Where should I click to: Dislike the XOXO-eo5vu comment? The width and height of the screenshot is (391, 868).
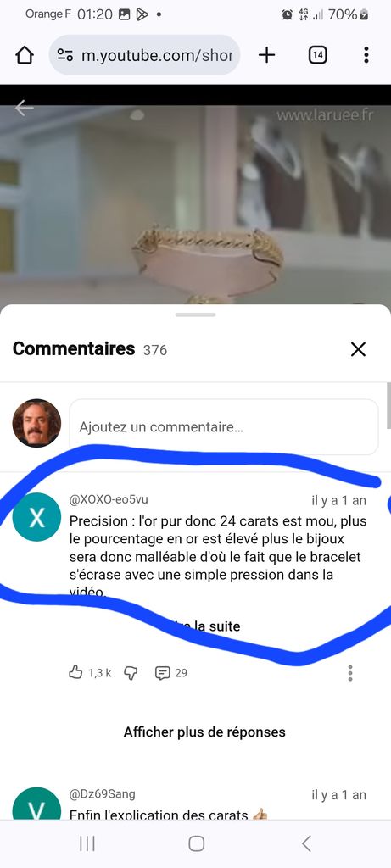coord(131,672)
